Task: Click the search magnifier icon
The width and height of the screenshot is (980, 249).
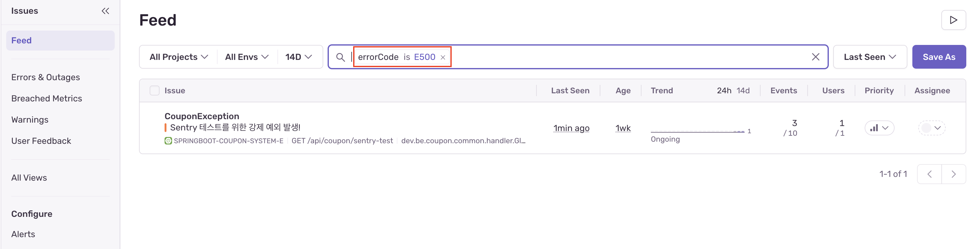Action: click(340, 57)
